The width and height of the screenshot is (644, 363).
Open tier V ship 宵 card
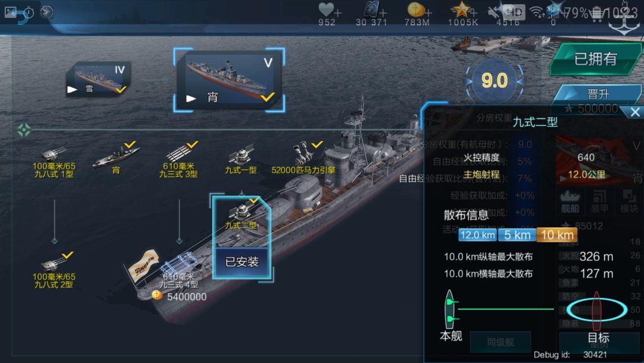point(229,80)
